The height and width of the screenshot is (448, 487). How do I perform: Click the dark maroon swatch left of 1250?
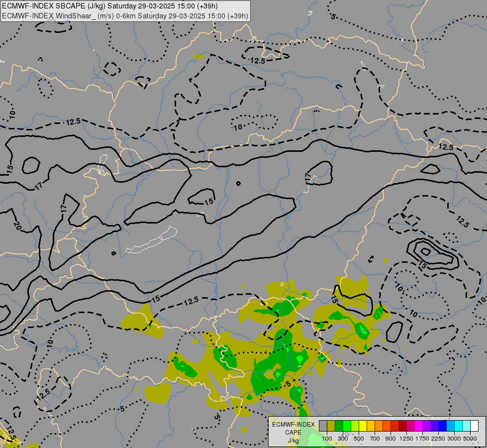pos(403,426)
